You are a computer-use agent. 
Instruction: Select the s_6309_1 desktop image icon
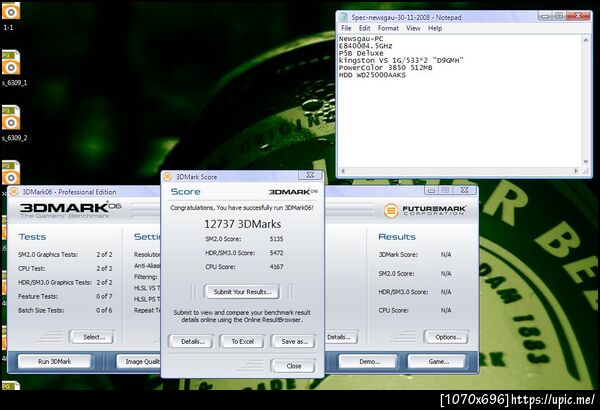[x=11, y=62]
